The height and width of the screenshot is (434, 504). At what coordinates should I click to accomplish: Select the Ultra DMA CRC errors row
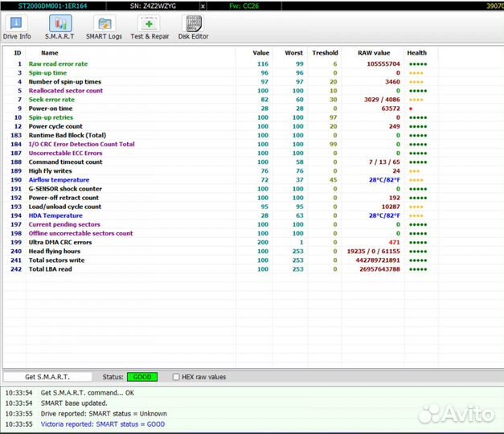[x=60, y=242]
